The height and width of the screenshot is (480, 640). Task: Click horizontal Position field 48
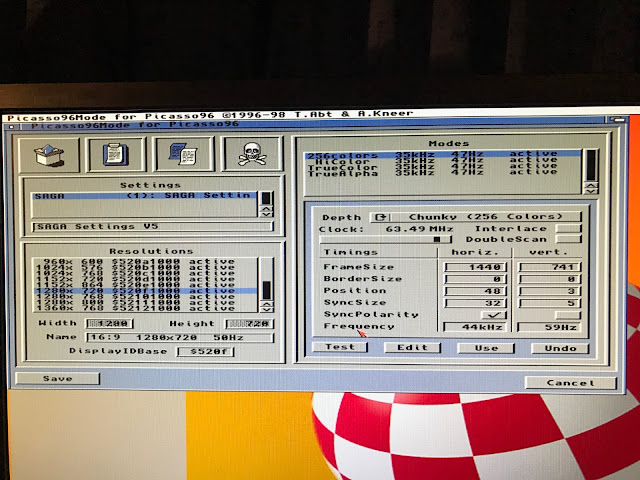pyautogui.click(x=476, y=291)
